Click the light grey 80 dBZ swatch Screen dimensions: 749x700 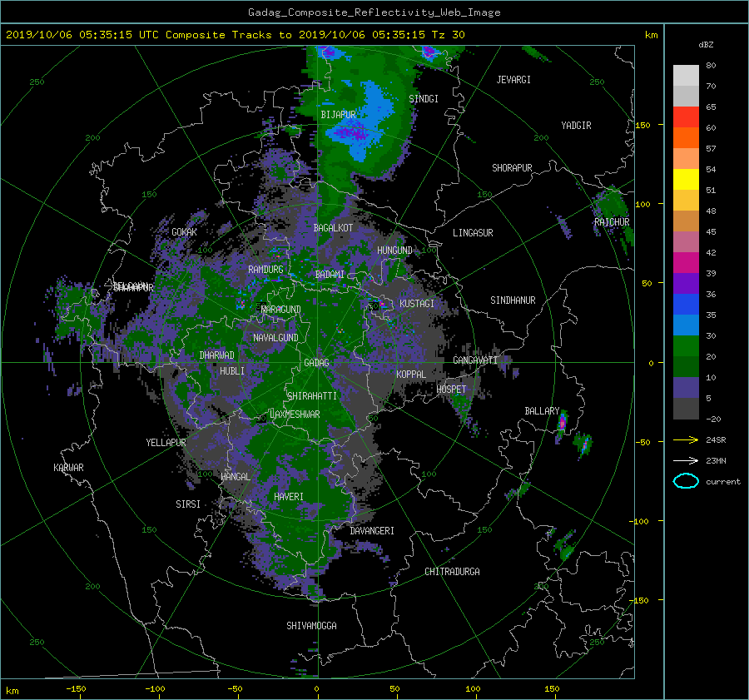coord(686,75)
